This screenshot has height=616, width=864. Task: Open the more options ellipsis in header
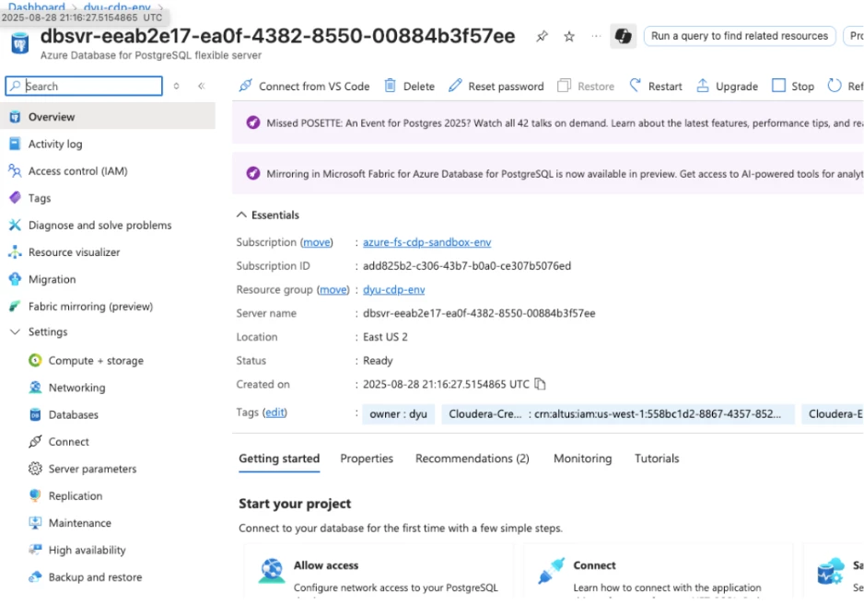(596, 36)
